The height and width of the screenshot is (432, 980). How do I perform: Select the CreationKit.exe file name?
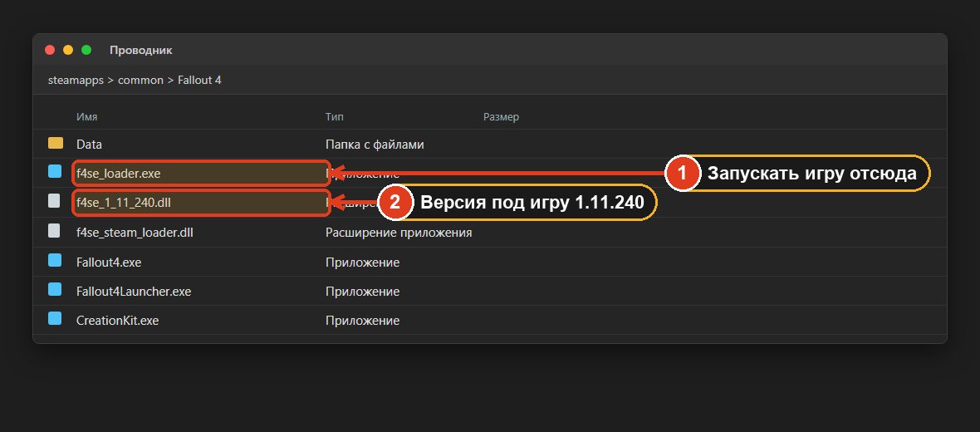(117, 321)
